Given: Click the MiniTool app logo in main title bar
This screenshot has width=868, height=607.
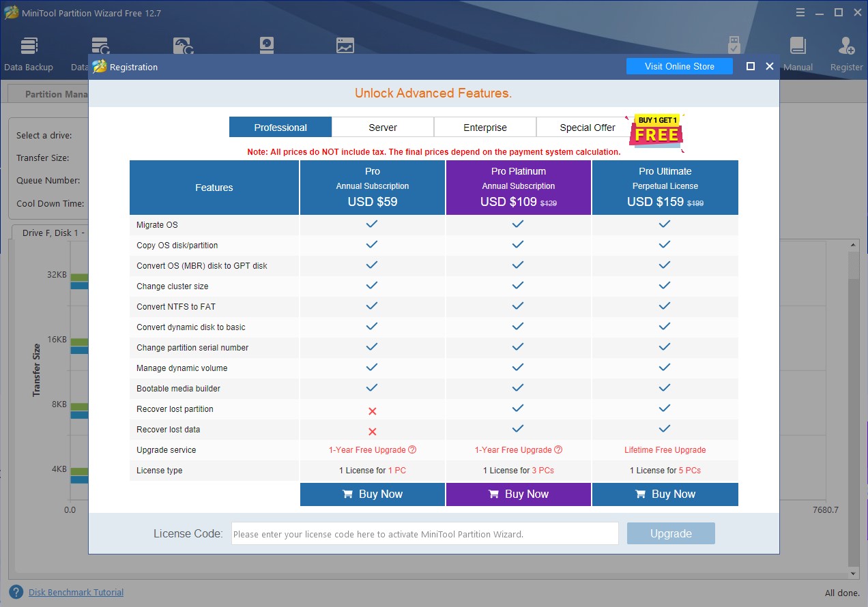Looking at the screenshot, I should [11, 12].
